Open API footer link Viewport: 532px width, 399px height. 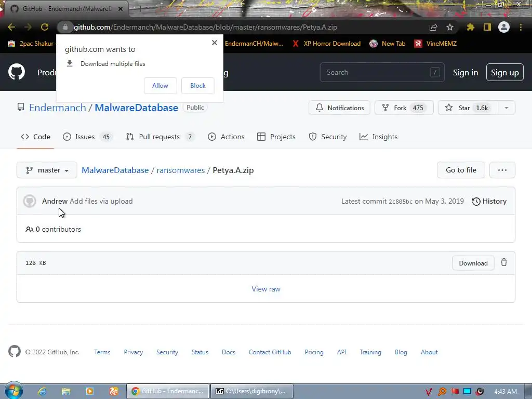342,352
